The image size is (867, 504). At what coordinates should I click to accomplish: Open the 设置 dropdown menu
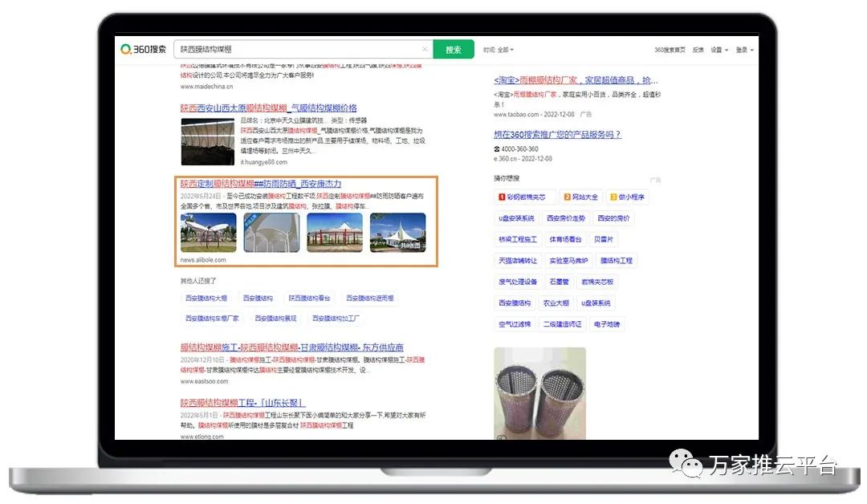coord(718,50)
